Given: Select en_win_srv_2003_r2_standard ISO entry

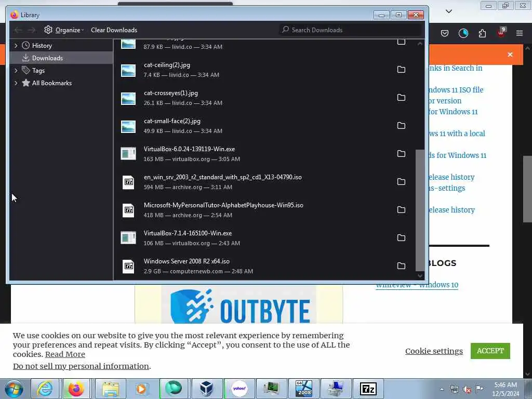Looking at the screenshot, I should 264,182.
